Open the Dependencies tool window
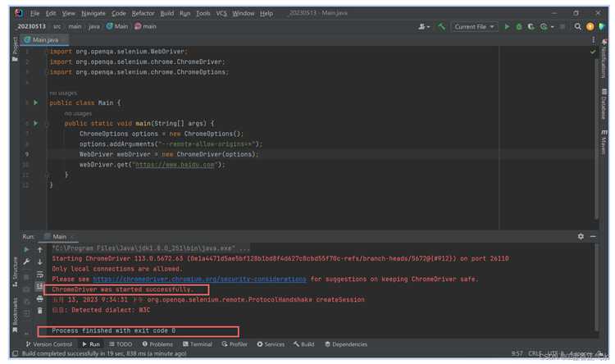Image resolution: width=615 pixels, height=364 pixels. click(x=346, y=344)
